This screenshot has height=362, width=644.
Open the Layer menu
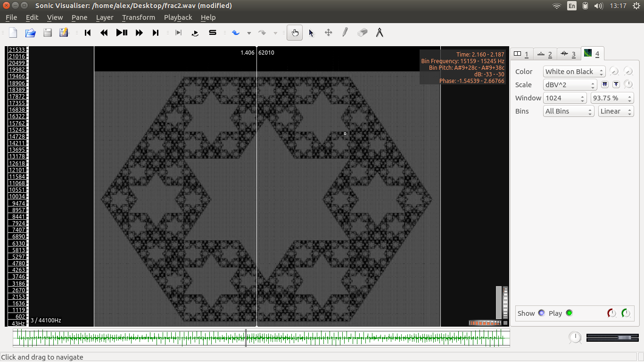pos(104,17)
